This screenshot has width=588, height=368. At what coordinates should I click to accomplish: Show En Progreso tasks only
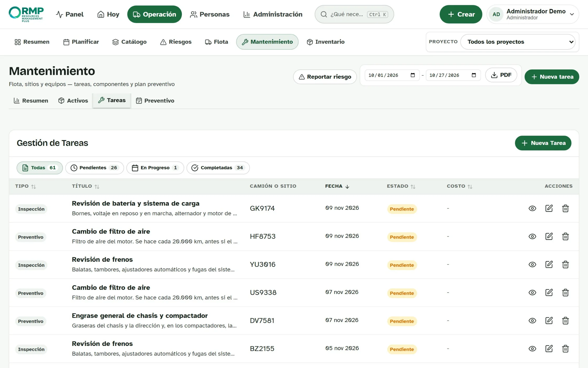pyautogui.click(x=155, y=168)
